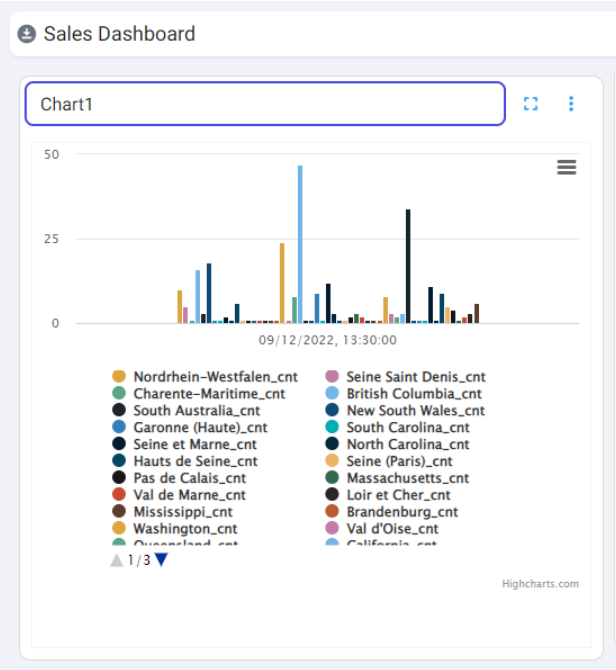616x670 pixels.
Task: Click the Sales Dashboard heading text
Action: click(x=120, y=34)
